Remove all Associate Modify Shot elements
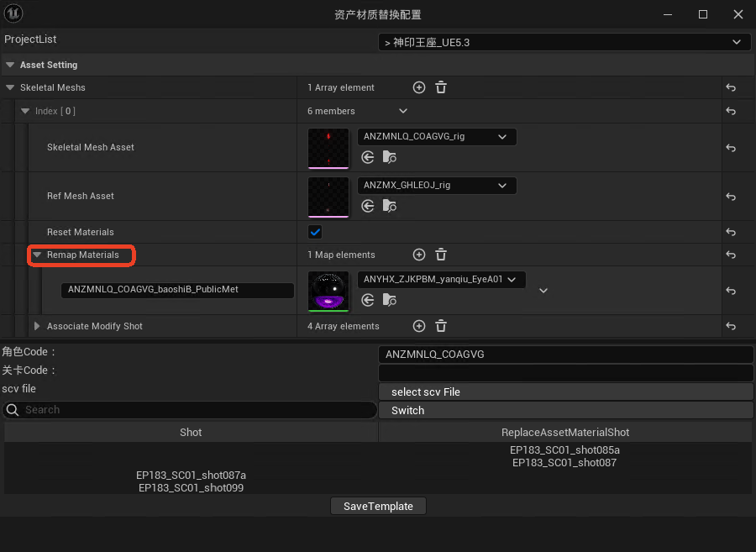The height and width of the screenshot is (552, 756). coord(441,326)
